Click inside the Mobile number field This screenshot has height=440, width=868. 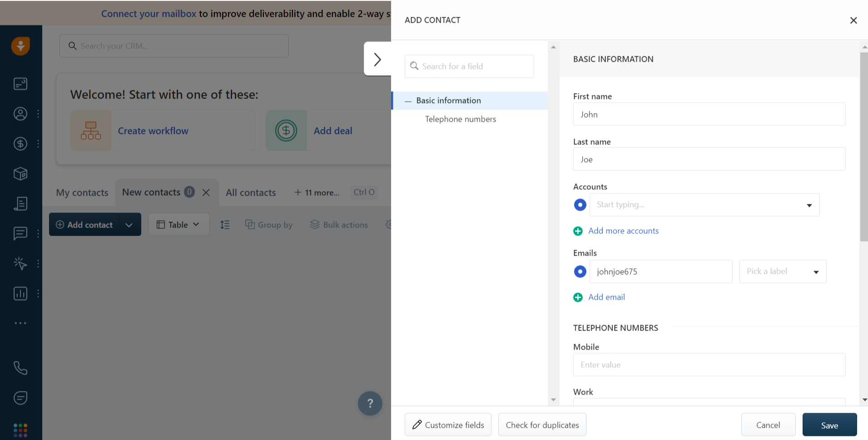tap(709, 365)
